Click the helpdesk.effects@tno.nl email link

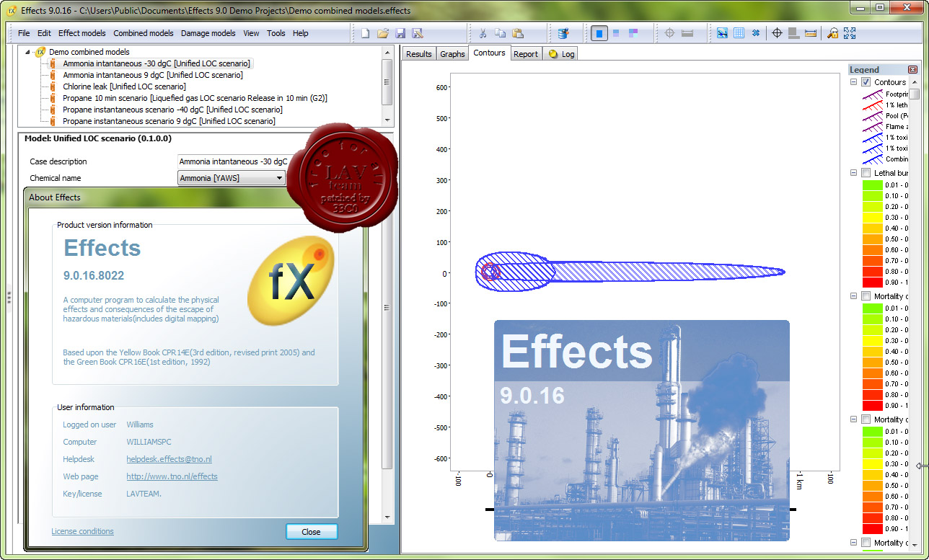tap(169, 459)
